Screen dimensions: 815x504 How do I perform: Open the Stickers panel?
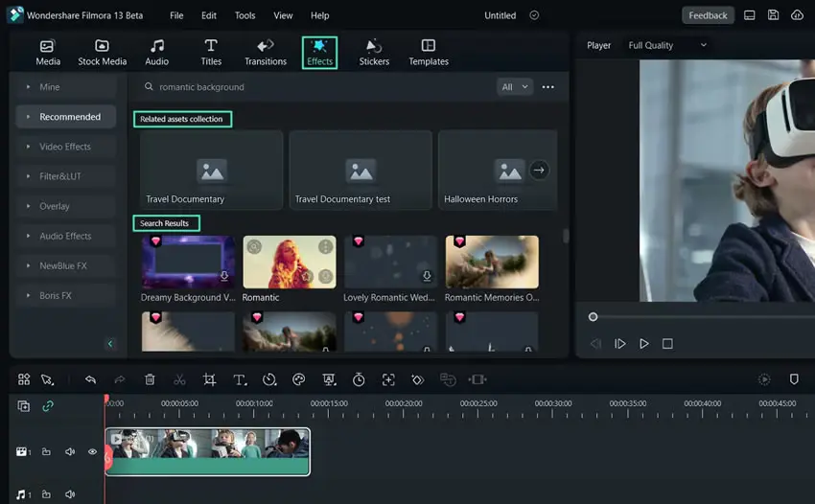click(374, 53)
